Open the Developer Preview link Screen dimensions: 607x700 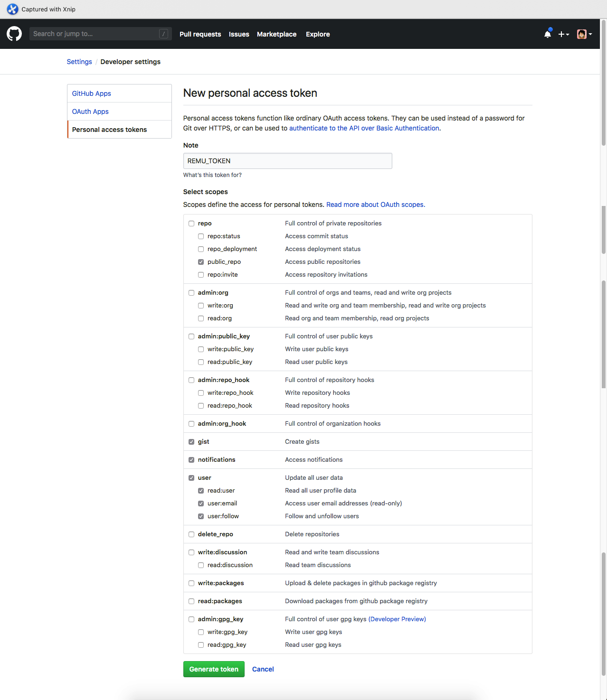pos(397,619)
